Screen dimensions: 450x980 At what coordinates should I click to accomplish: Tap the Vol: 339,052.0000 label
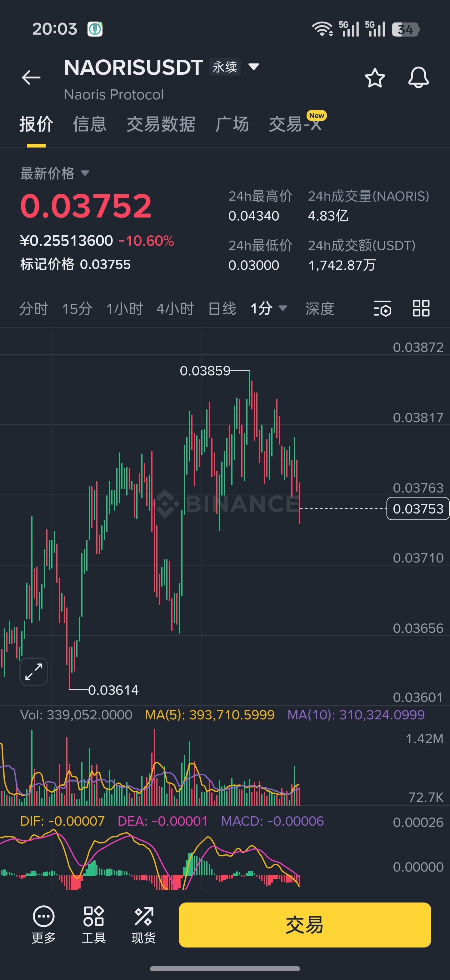point(76,715)
